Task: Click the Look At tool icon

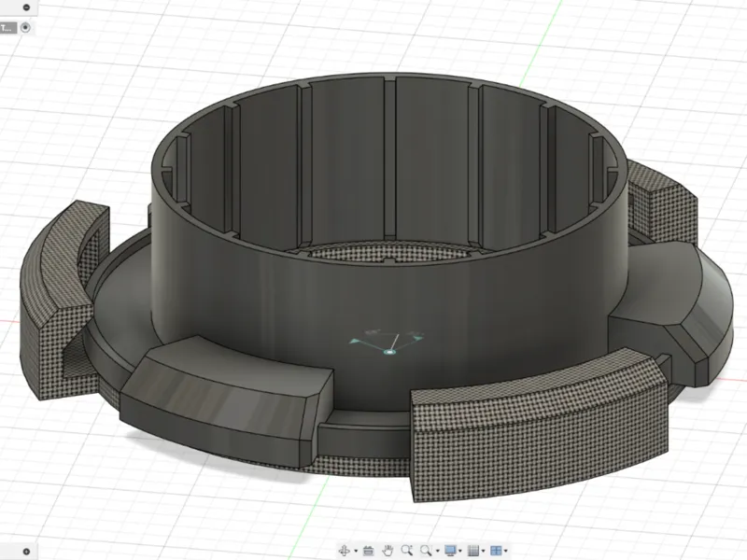Action: point(368,551)
